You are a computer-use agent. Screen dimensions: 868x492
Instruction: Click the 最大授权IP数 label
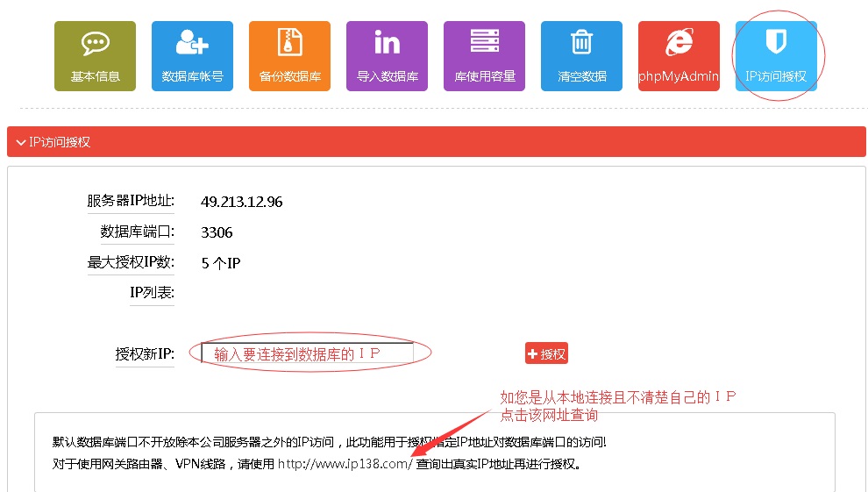click(130, 262)
